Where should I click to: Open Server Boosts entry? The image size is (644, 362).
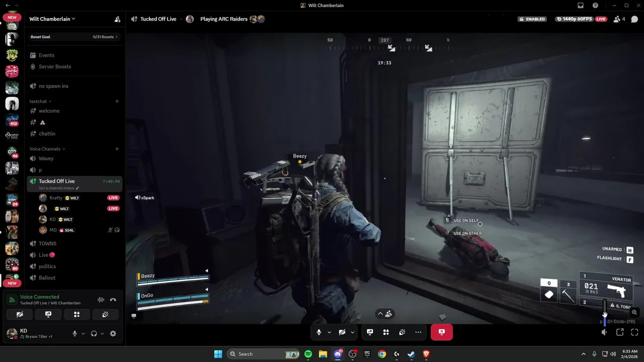(x=74, y=67)
